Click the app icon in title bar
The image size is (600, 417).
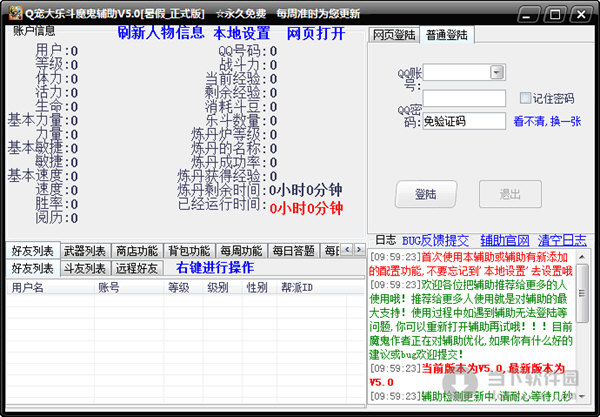pyautogui.click(x=15, y=13)
